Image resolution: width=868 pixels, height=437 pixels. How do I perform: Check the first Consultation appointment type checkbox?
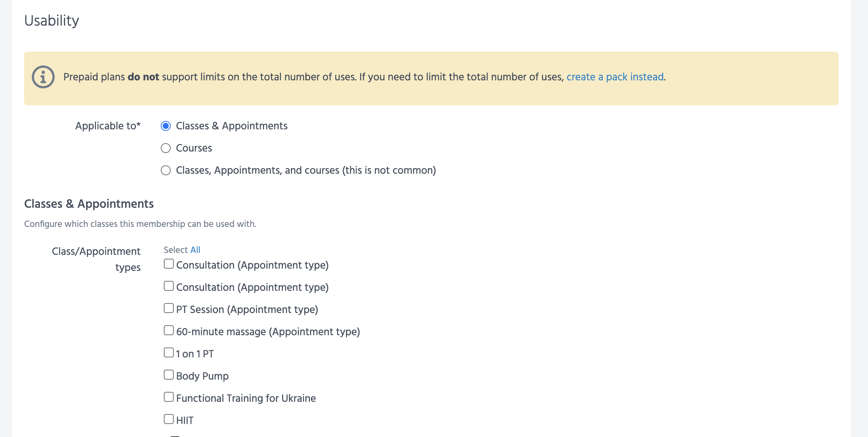pos(169,264)
